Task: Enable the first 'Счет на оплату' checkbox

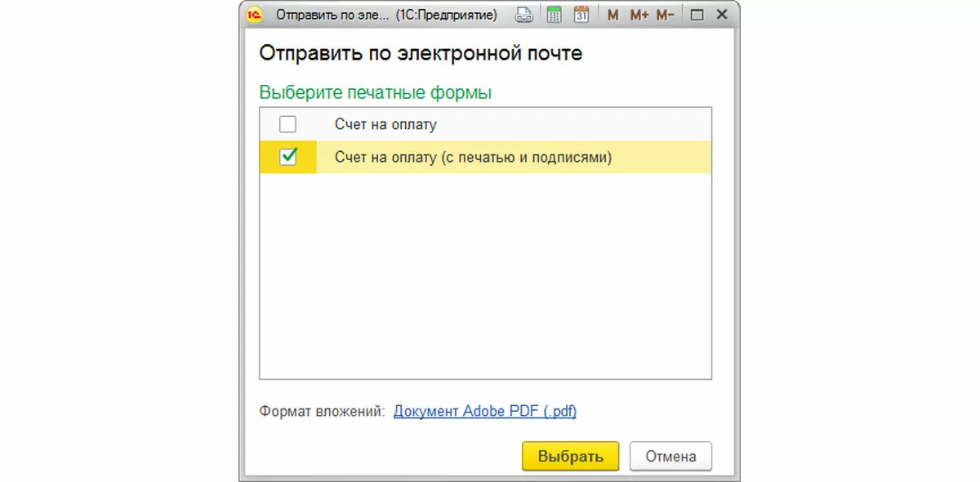Action: pos(287,125)
